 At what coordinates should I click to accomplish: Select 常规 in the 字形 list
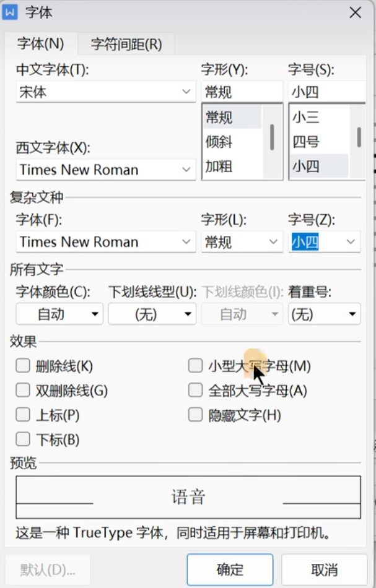point(232,118)
